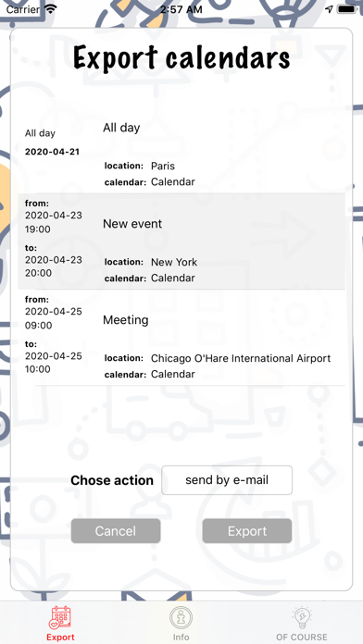
Task: Click end time '10:00' of Meeting
Action: tap(38, 369)
